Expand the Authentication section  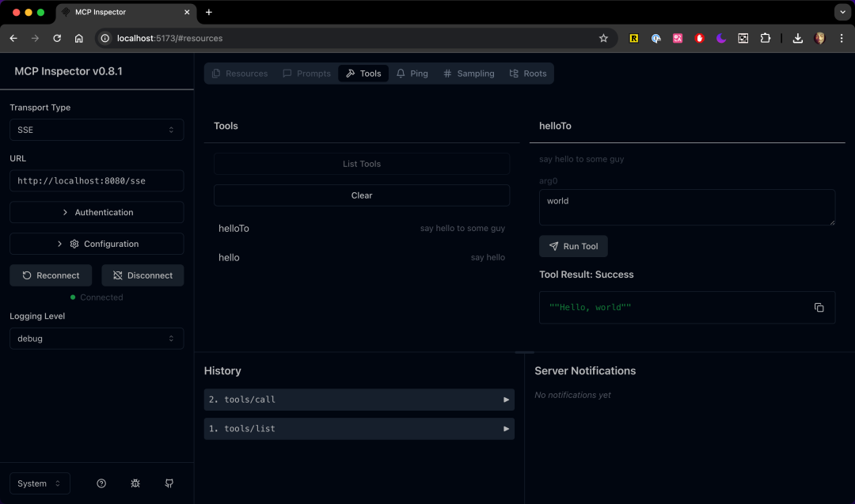tap(97, 212)
